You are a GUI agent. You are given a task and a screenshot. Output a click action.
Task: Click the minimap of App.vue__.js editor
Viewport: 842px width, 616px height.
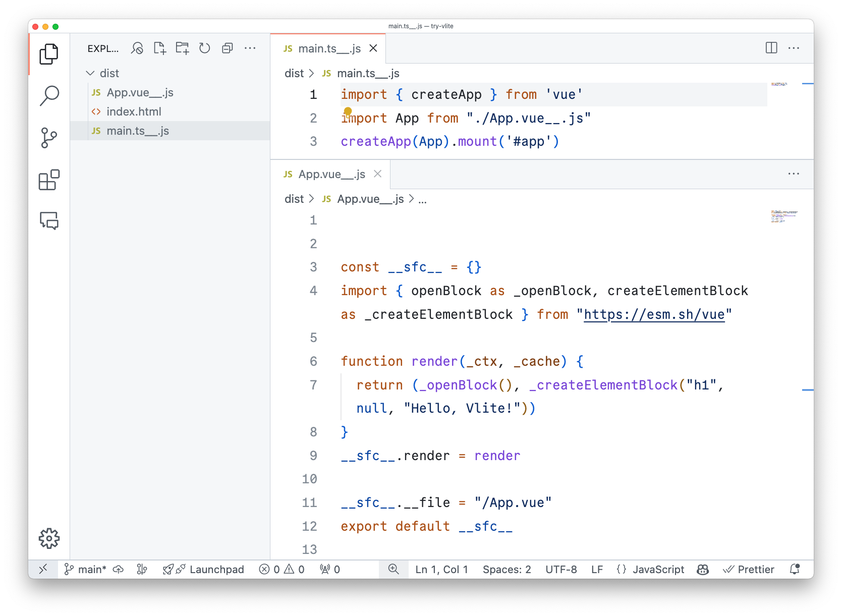click(x=784, y=216)
